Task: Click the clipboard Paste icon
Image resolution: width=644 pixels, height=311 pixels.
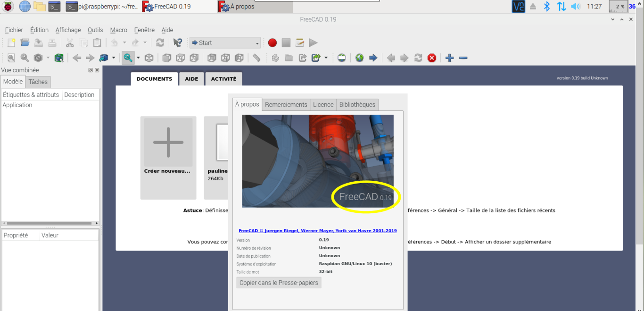Action: pos(97,43)
